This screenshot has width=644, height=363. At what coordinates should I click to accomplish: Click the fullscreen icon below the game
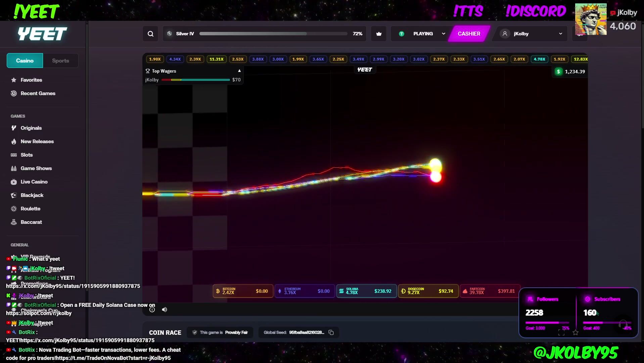(561, 332)
